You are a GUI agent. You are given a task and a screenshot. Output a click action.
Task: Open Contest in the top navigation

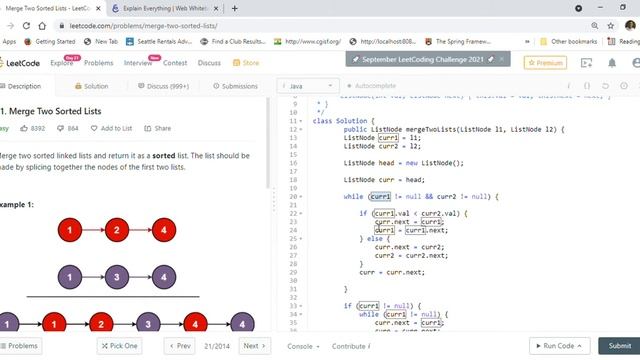pyautogui.click(x=175, y=63)
